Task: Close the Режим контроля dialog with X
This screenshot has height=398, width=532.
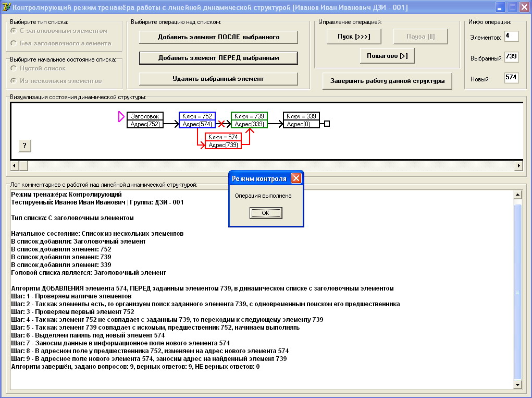Action: [x=296, y=178]
